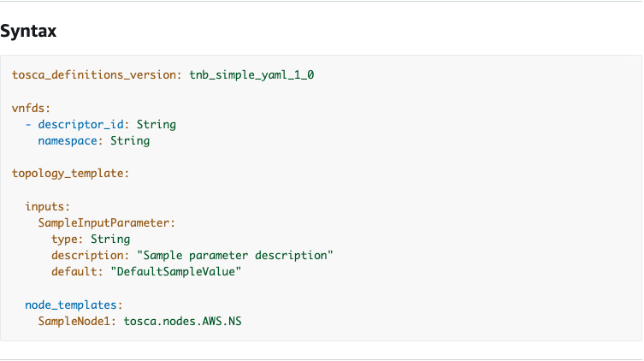644x361 pixels.
Task: Click the topology_template key
Action: click(x=68, y=174)
